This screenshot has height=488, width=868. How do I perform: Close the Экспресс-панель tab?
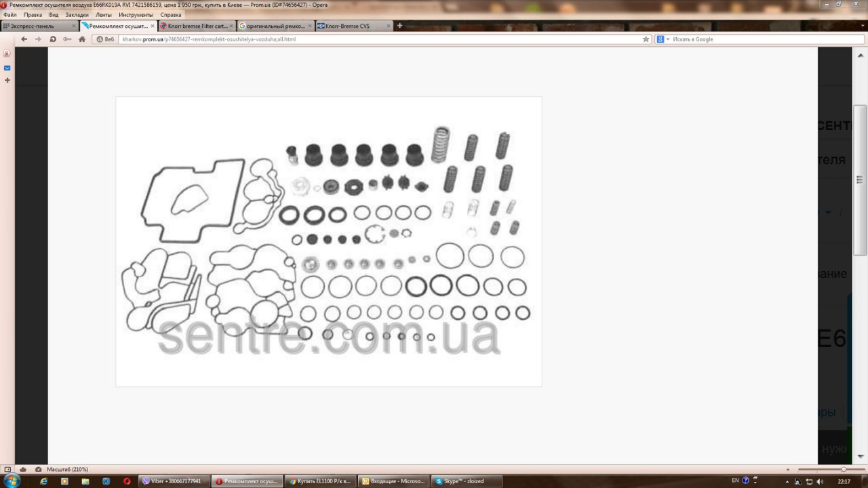[74, 26]
